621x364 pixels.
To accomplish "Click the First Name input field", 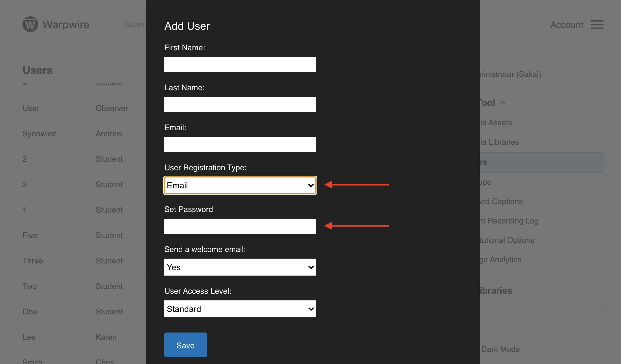I will coord(240,65).
